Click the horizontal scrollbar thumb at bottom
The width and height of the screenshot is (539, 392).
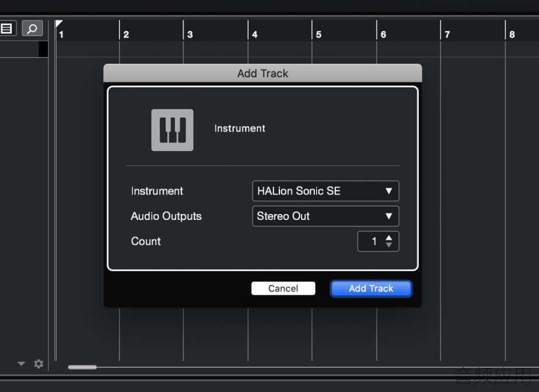(82, 367)
